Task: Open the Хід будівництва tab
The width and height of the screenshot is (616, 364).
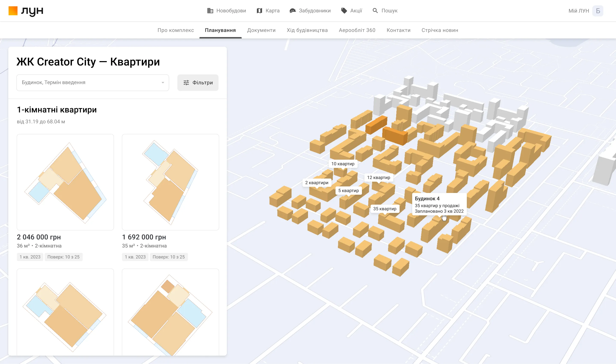Action: 307,30
